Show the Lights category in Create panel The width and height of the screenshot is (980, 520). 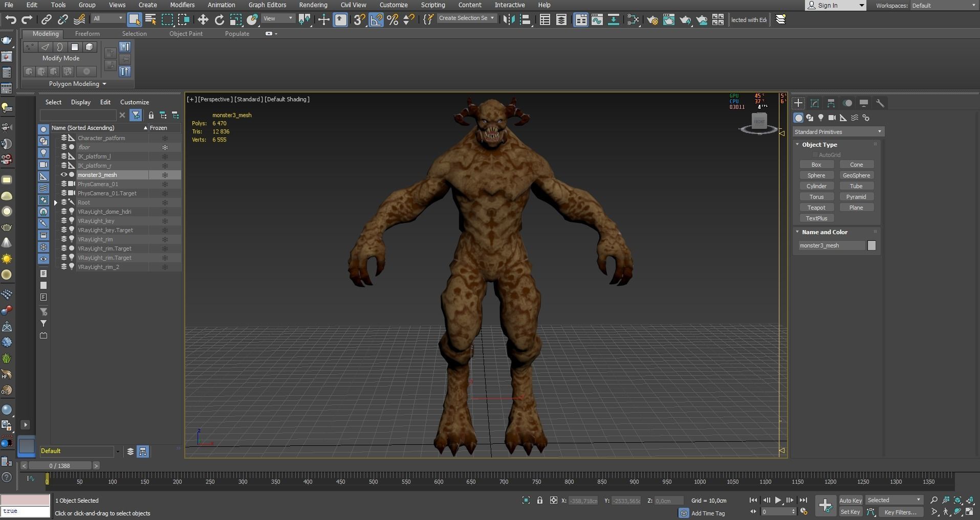tap(821, 118)
